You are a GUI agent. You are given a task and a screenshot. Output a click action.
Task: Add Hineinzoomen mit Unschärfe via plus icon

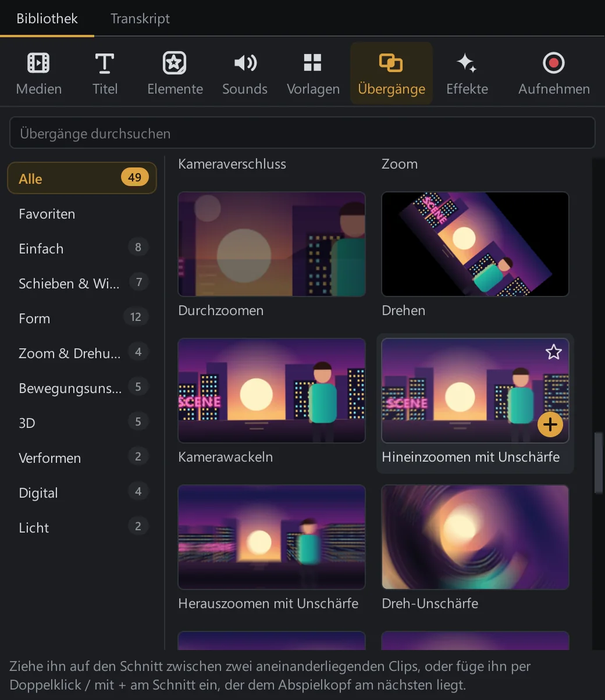point(550,425)
